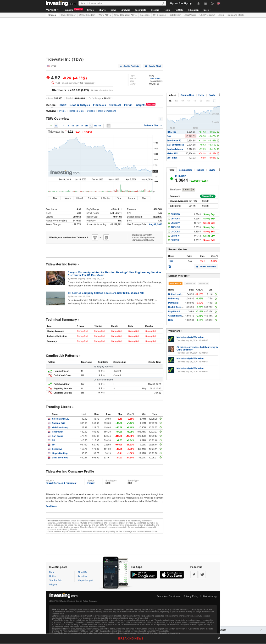Screen dimensions: 266x644
Task: Open the clock icon in the header
Action: 212,4
